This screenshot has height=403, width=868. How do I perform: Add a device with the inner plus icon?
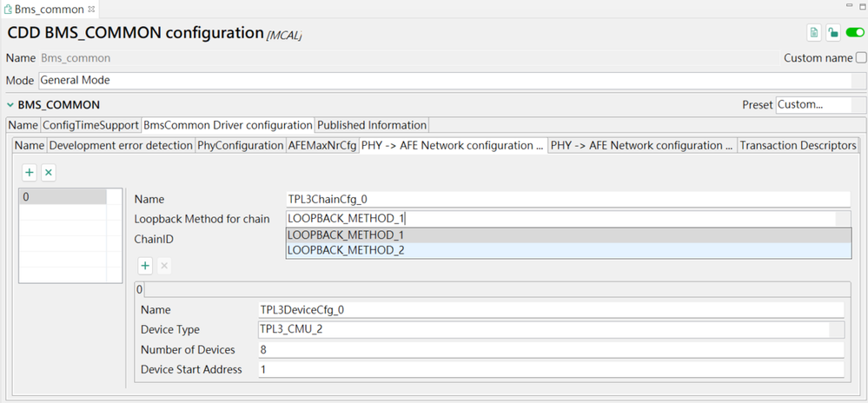[x=145, y=265]
